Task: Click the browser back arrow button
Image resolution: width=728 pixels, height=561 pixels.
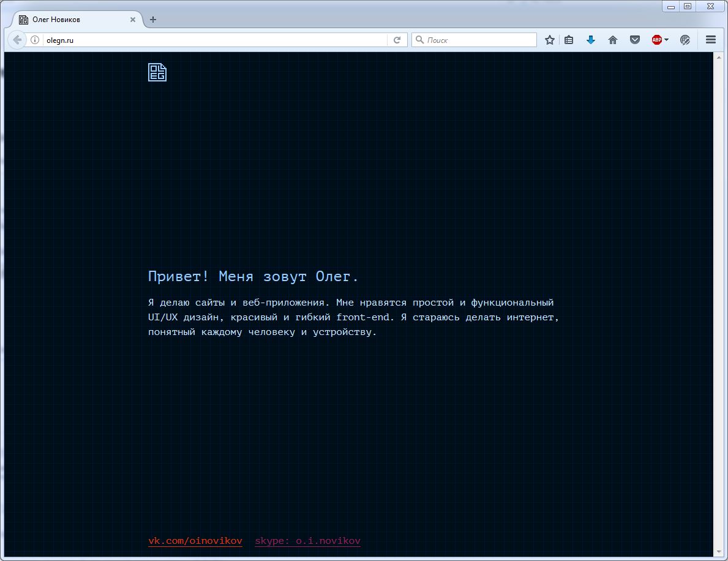Action: coord(17,40)
